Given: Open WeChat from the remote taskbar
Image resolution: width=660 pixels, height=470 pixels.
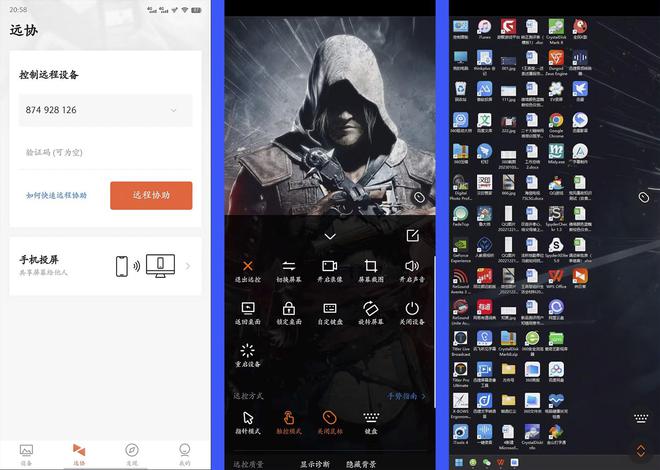Looking at the screenshot, I should pyautogui.click(x=486, y=463).
